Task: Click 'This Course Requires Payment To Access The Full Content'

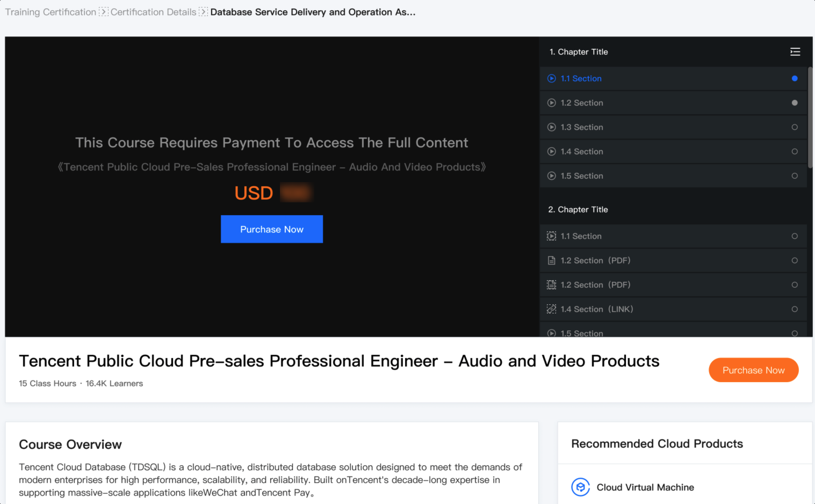Action: [272, 143]
